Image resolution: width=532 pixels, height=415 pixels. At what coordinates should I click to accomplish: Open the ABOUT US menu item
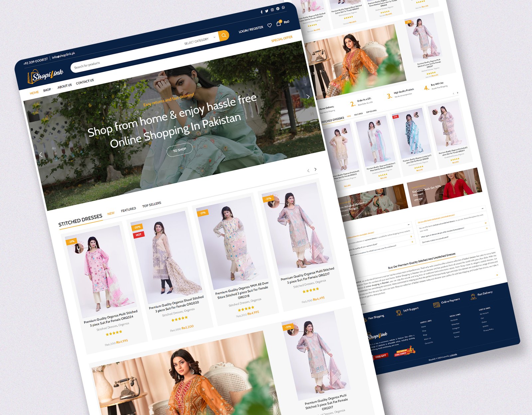[x=65, y=86]
